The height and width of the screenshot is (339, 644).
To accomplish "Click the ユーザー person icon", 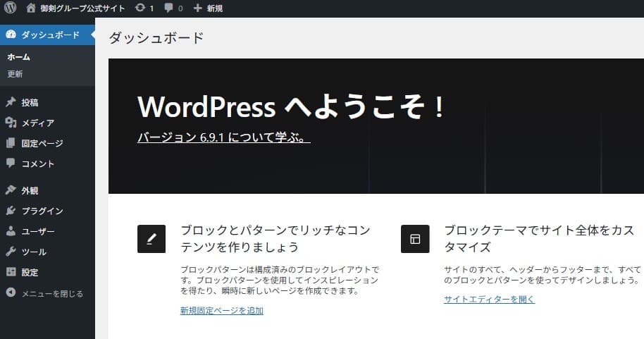I will 11,231.
